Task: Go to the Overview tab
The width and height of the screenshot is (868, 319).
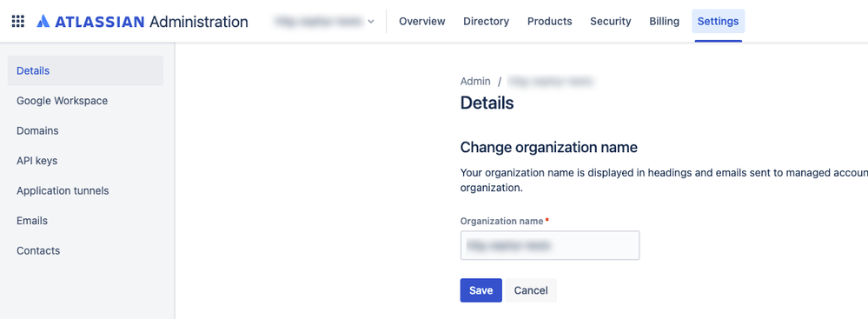Action: [421, 22]
